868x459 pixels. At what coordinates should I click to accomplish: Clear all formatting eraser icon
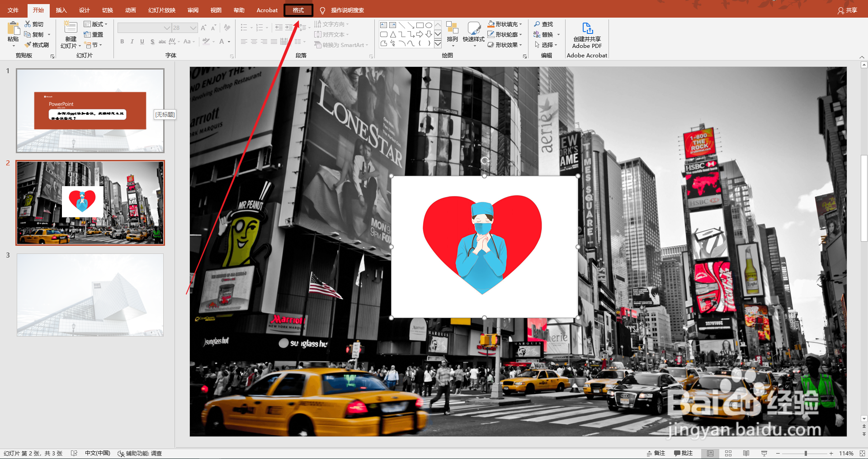point(227,28)
